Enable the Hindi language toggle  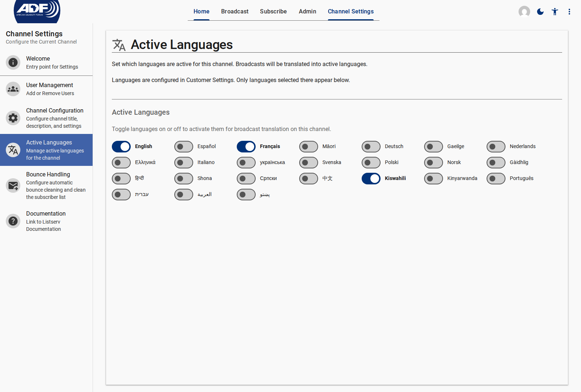(121, 179)
